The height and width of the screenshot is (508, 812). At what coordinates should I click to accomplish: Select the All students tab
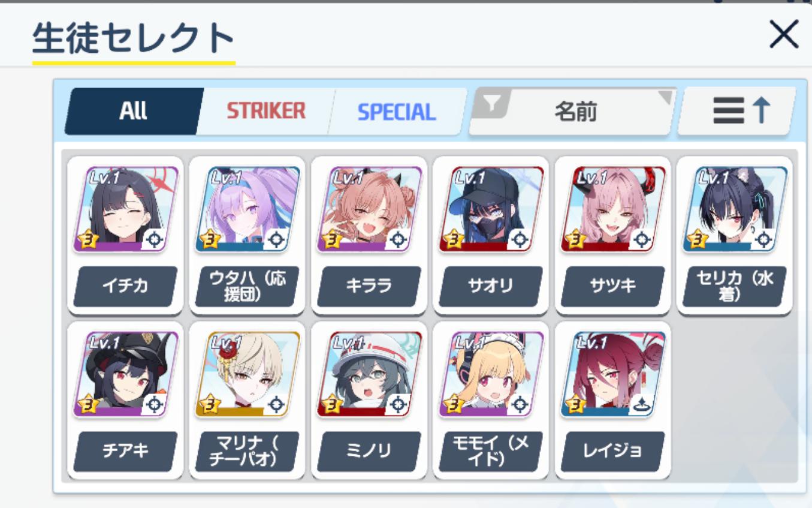133,111
